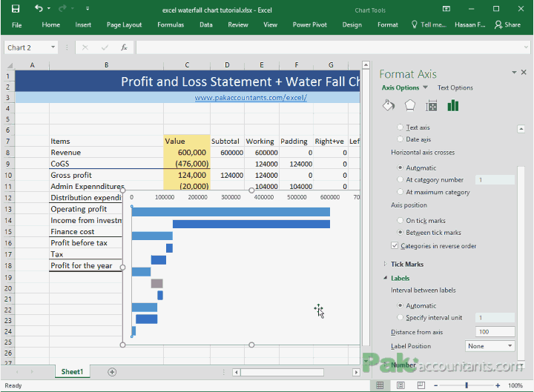
Task: Click the Save icon in title bar
Action: coord(16,9)
